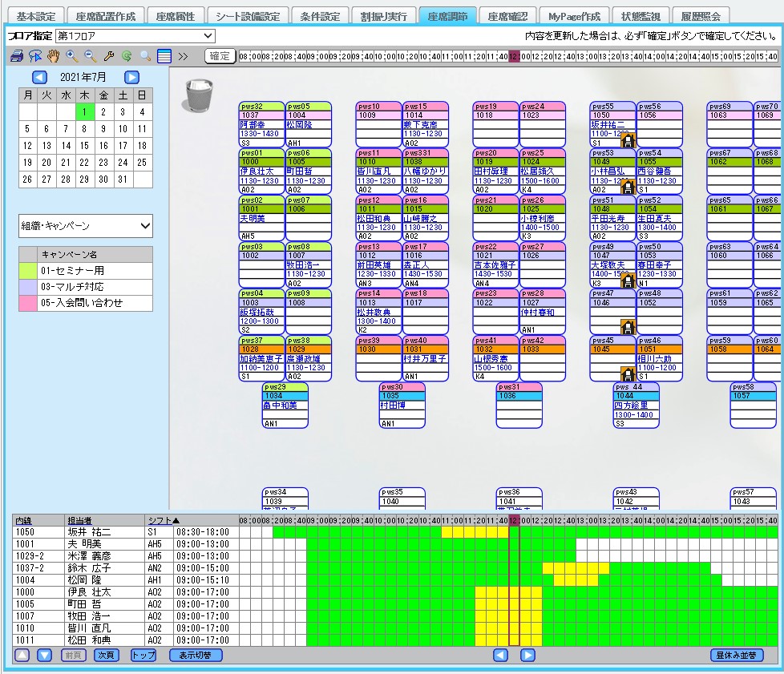Click the 2021年7月 month label

tap(83, 78)
